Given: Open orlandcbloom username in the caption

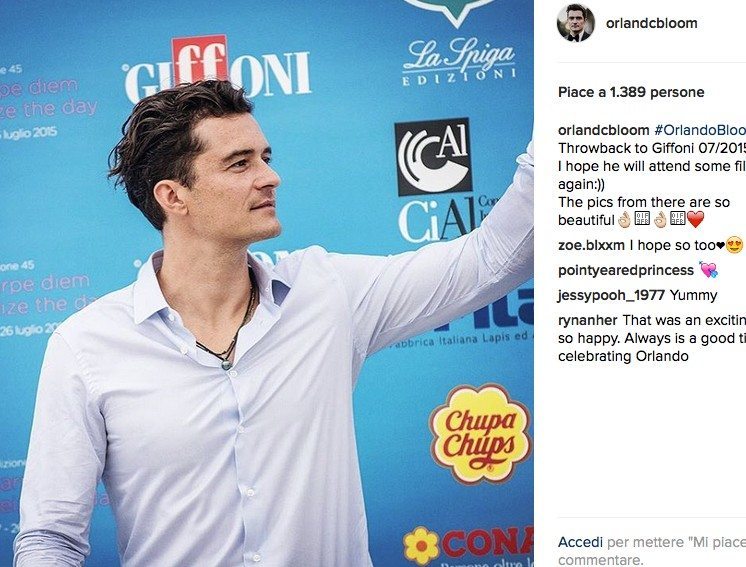Looking at the screenshot, I should point(603,130).
